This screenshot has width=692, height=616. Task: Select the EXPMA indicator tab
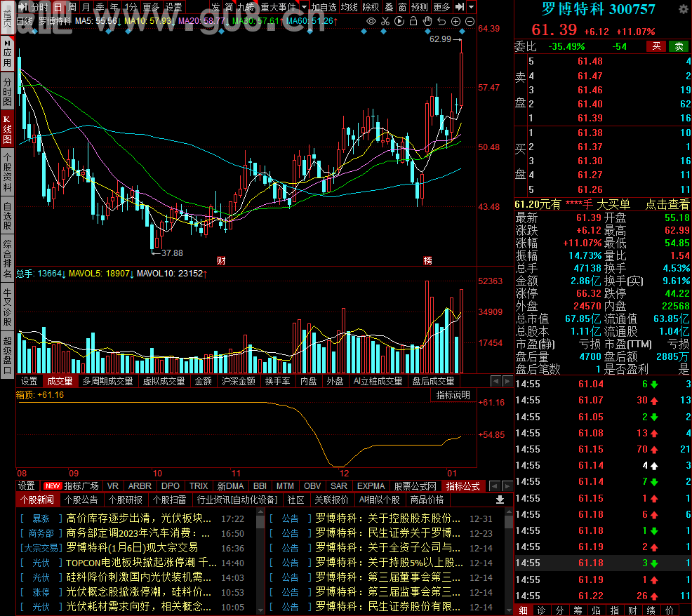click(371, 486)
